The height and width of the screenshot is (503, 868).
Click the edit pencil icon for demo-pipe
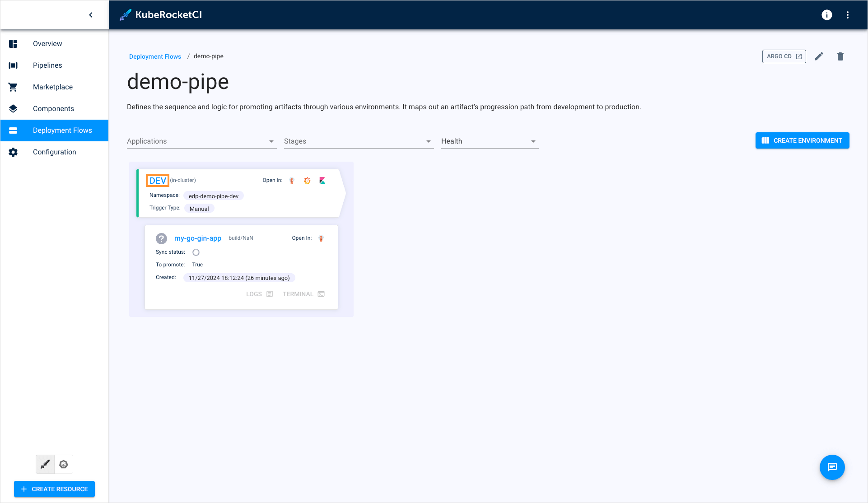click(x=819, y=56)
